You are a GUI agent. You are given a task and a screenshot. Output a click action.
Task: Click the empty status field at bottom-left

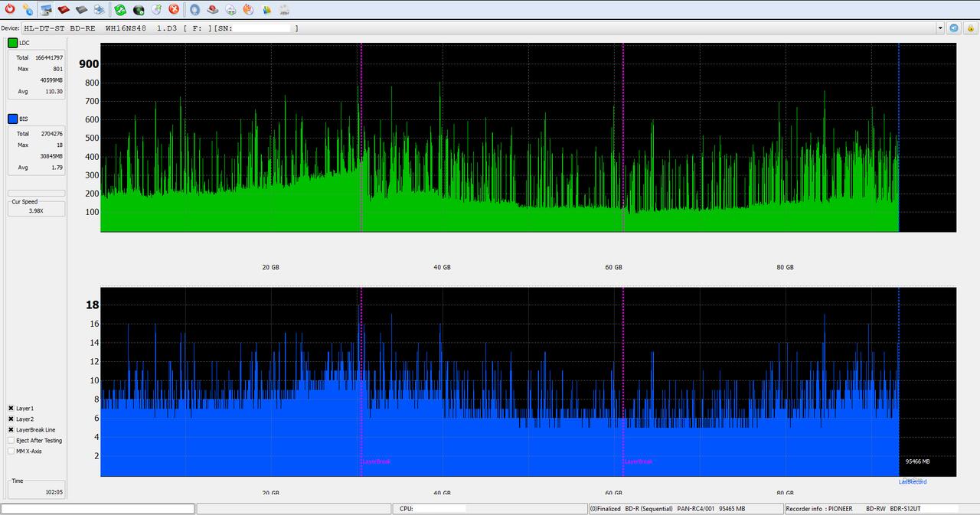[x=98, y=509]
